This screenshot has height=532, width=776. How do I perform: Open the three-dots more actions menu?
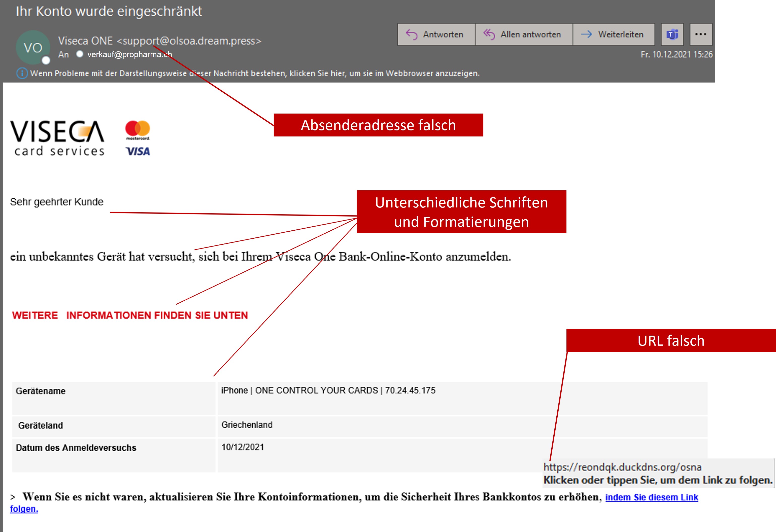coord(700,34)
